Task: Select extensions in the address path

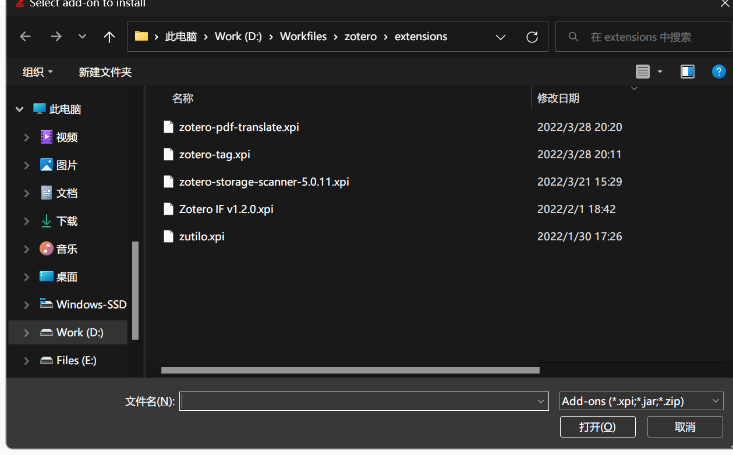Action: click(x=421, y=36)
